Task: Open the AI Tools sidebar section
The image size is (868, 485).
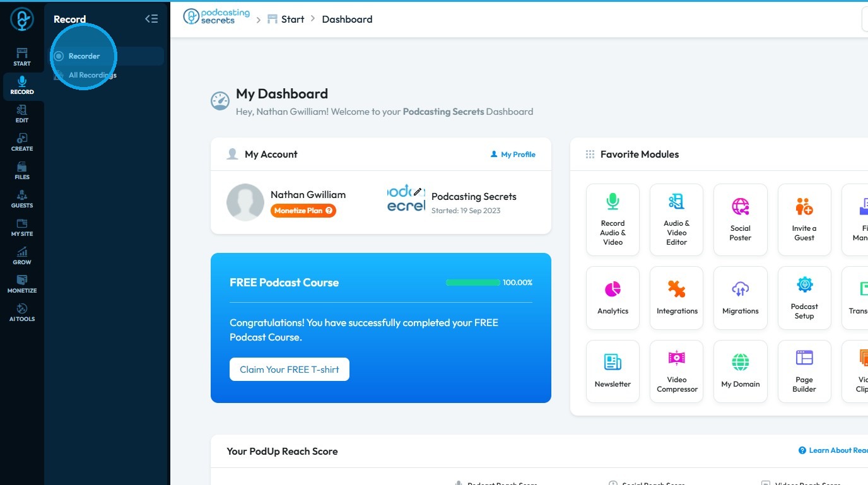Action: pyautogui.click(x=22, y=313)
